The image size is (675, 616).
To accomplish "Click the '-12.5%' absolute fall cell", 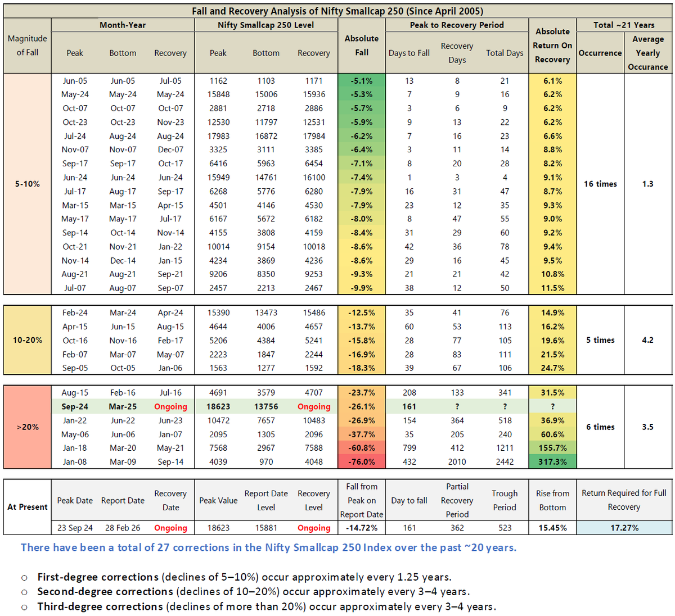I will point(362,312).
